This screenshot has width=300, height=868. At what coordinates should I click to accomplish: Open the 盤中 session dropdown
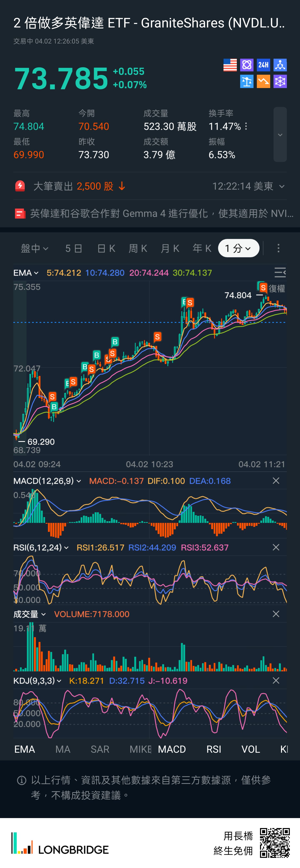34,248
